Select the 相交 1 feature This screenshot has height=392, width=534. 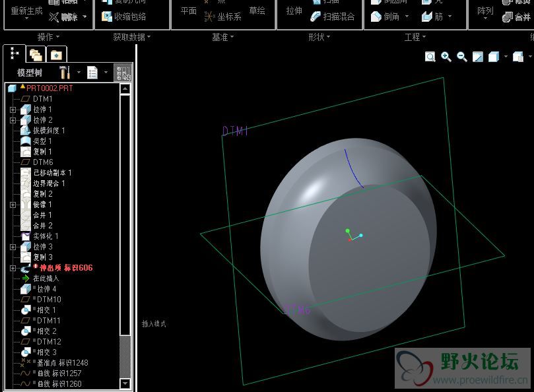(x=46, y=310)
